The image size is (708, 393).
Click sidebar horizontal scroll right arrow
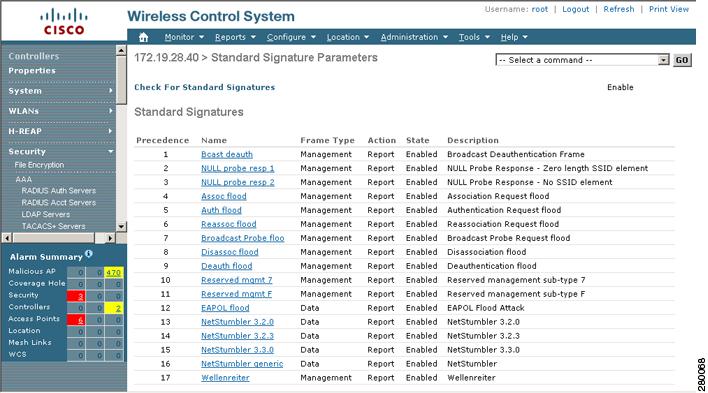[110, 238]
